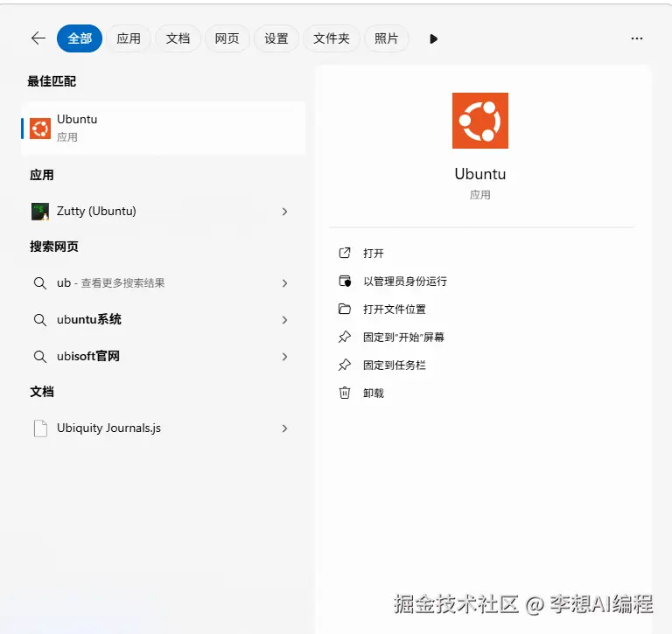Click the search icon beside ubuntu系统
Screen dimensions: 672x634
[x=40, y=320]
